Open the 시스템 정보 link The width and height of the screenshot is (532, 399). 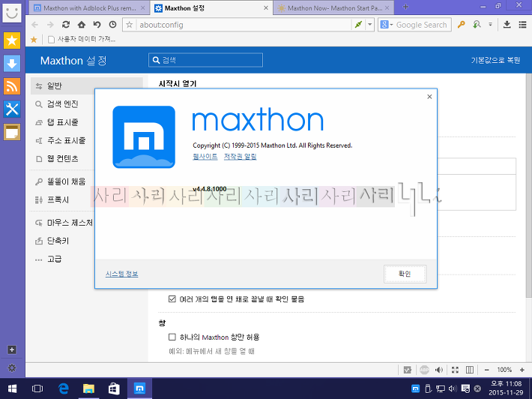coord(122,274)
